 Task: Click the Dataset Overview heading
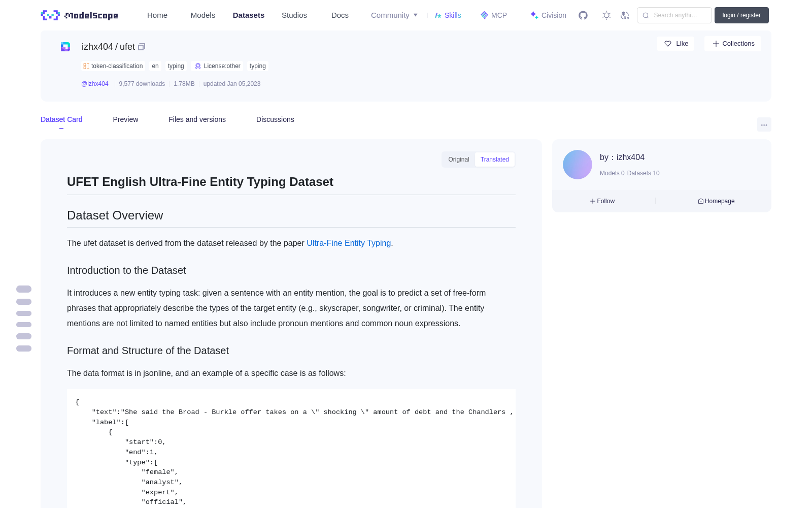tap(115, 215)
